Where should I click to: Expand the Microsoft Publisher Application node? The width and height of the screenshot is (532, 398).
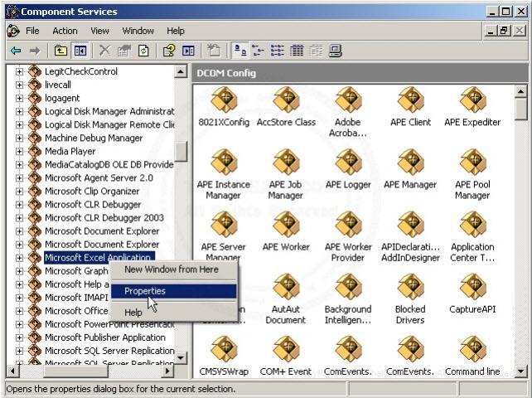19,337
